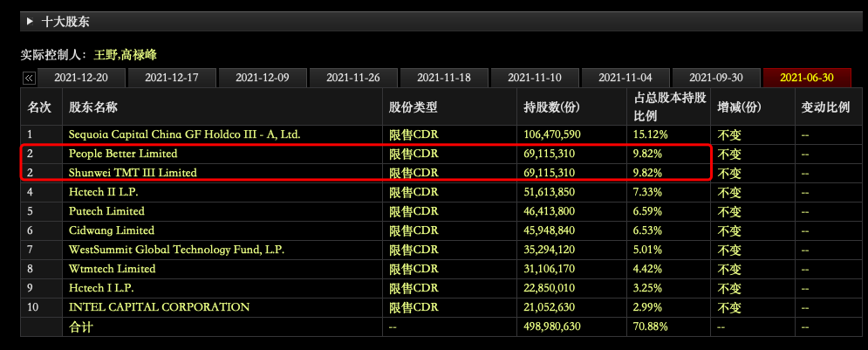The image size is (868, 350).
Task: Click 不变 in the Putech Limited row
Action: 729,211
